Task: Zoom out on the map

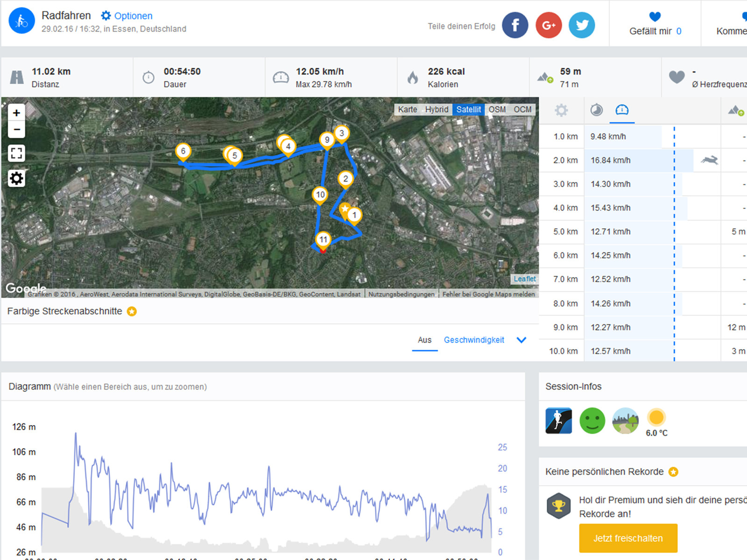Action: click(16, 129)
